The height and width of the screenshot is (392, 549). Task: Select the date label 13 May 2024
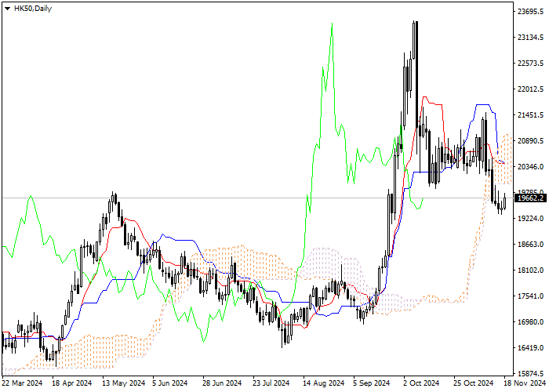(123, 383)
